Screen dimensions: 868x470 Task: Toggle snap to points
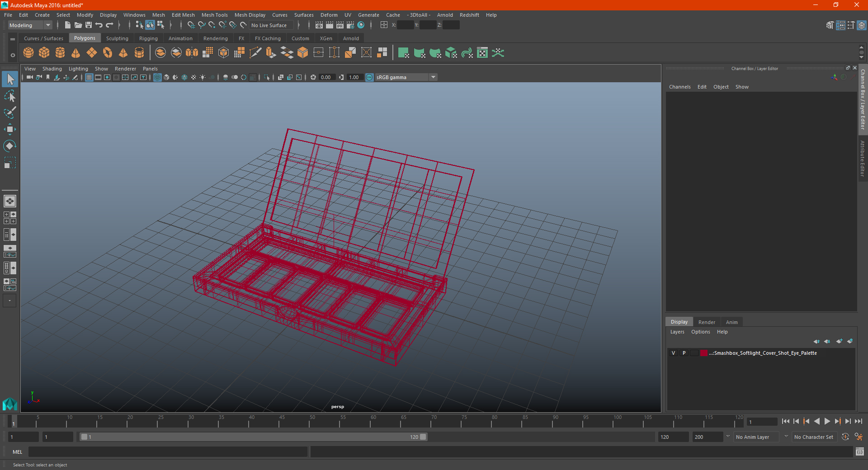point(212,25)
